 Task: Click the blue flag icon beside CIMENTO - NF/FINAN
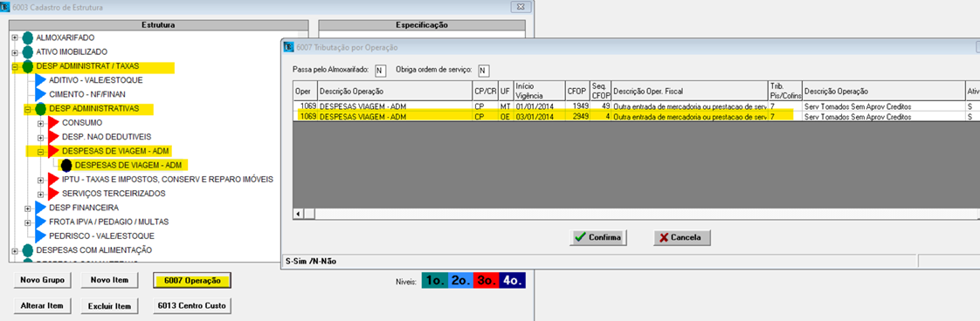41,95
